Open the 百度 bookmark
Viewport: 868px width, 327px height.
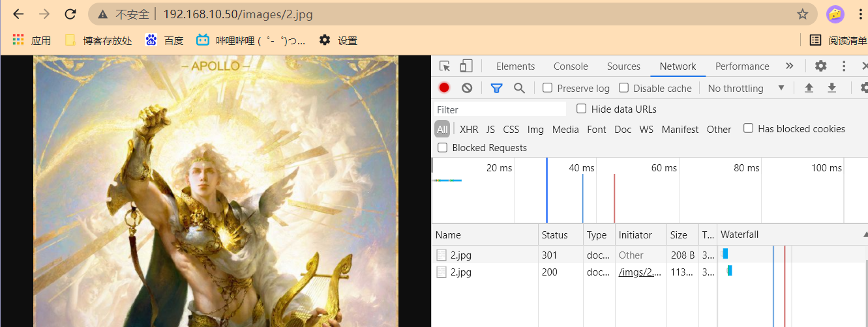point(164,40)
